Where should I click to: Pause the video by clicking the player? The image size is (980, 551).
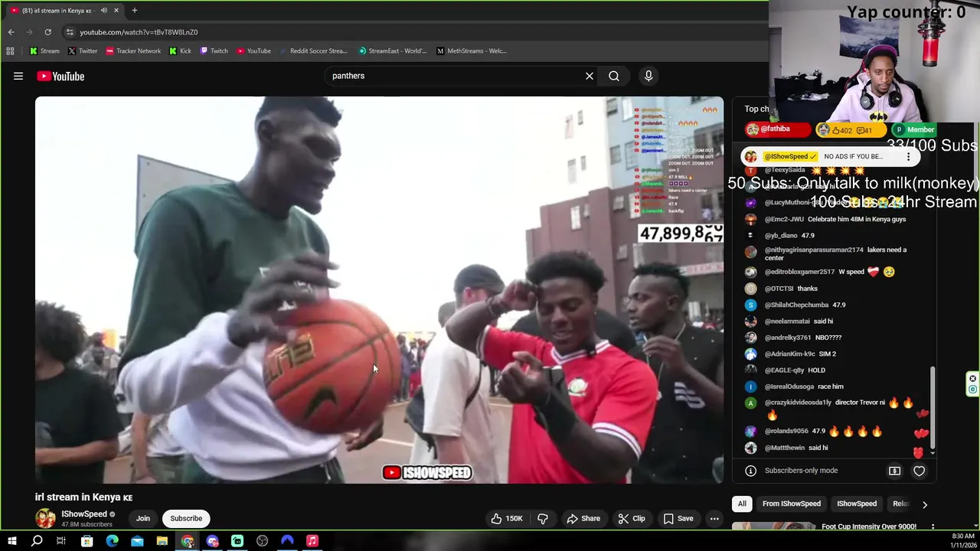pos(379,290)
